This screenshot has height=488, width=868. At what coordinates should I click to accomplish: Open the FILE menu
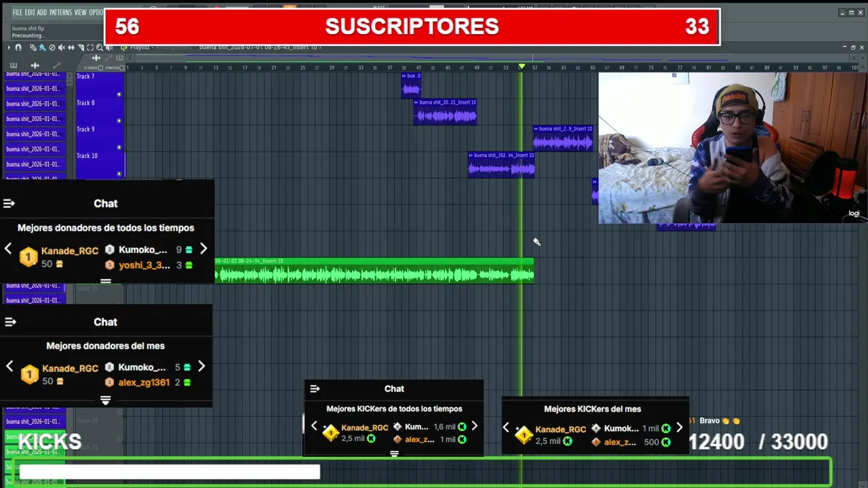coord(17,12)
